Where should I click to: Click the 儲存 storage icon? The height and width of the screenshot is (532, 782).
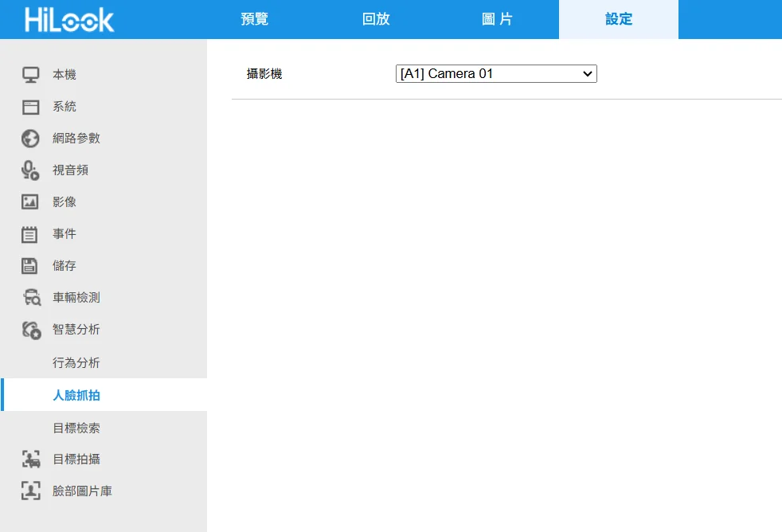[30, 265]
